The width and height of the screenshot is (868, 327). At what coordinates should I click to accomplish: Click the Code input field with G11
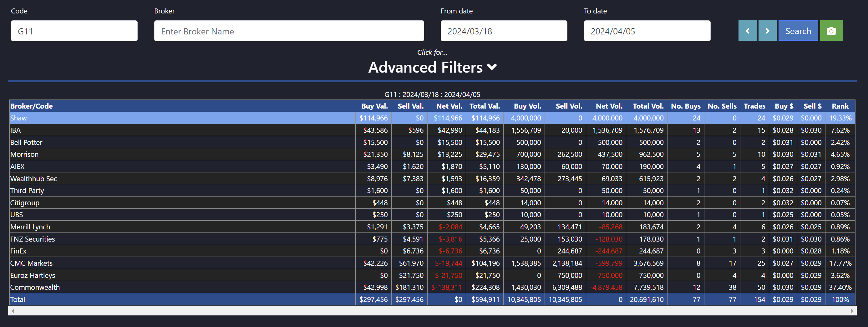point(74,31)
